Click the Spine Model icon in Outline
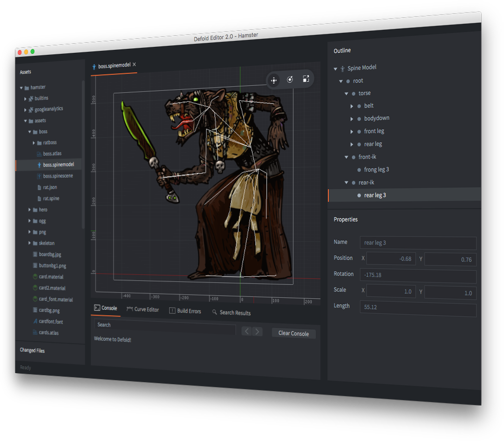The image size is (504, 441). tap(343, 68)
